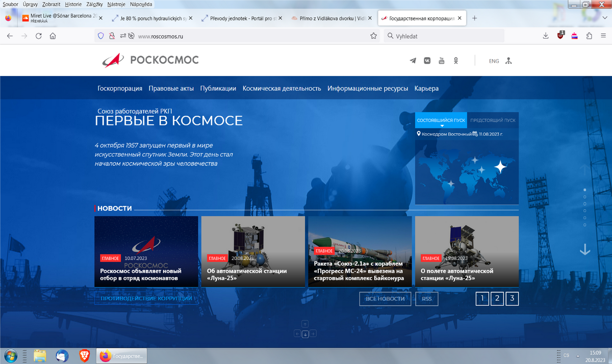The image size is (612, 364).
Task: Go to news page 3
Action: pos(512,298)
